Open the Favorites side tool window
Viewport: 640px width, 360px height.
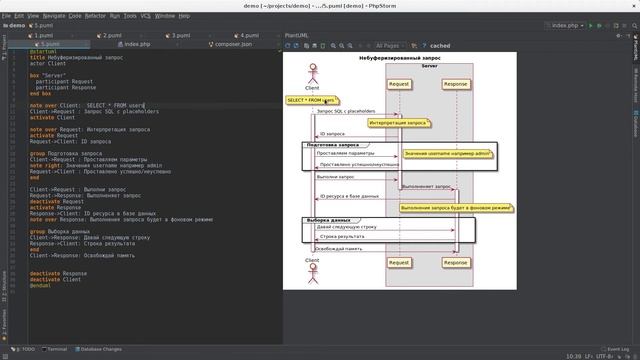[x=4, y=324]
